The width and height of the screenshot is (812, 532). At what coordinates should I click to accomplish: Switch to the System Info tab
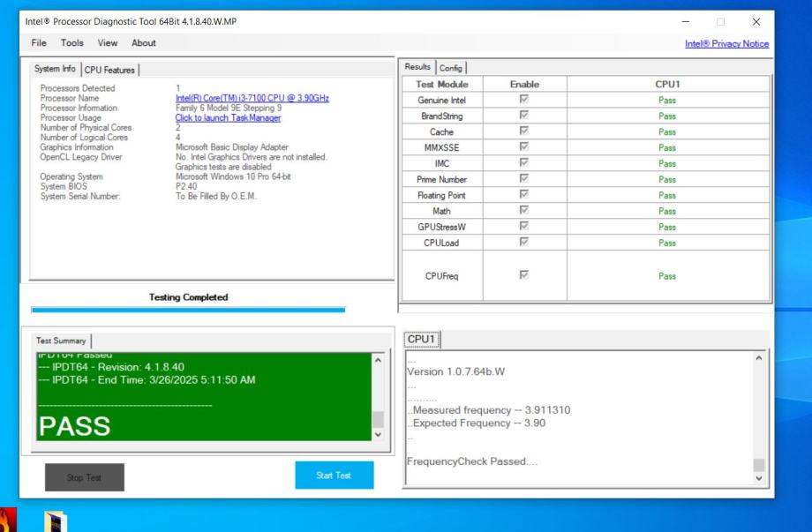coord(55,69)
